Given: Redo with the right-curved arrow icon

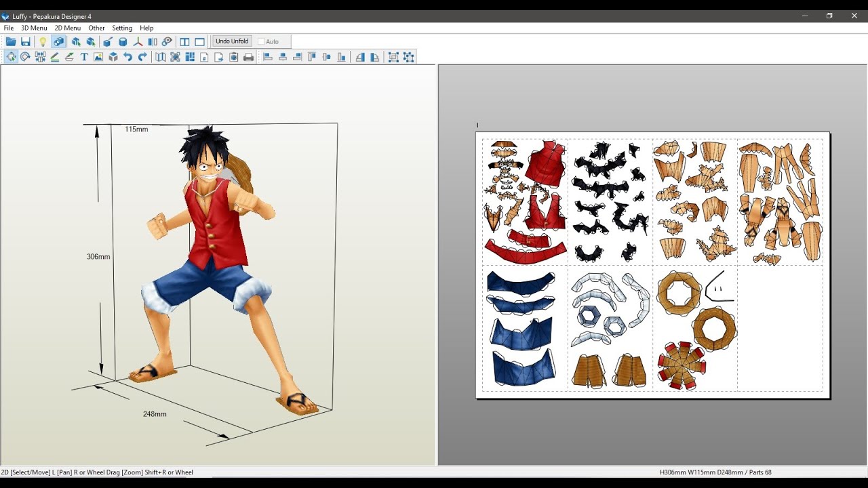Looking at the screenshot, I should coord(142,57).
